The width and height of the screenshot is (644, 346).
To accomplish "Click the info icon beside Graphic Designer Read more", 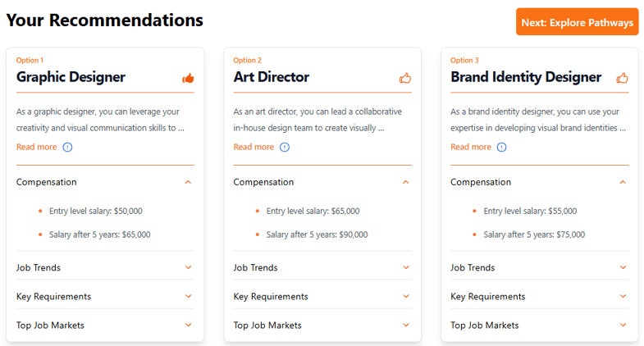I will [67, 148].
